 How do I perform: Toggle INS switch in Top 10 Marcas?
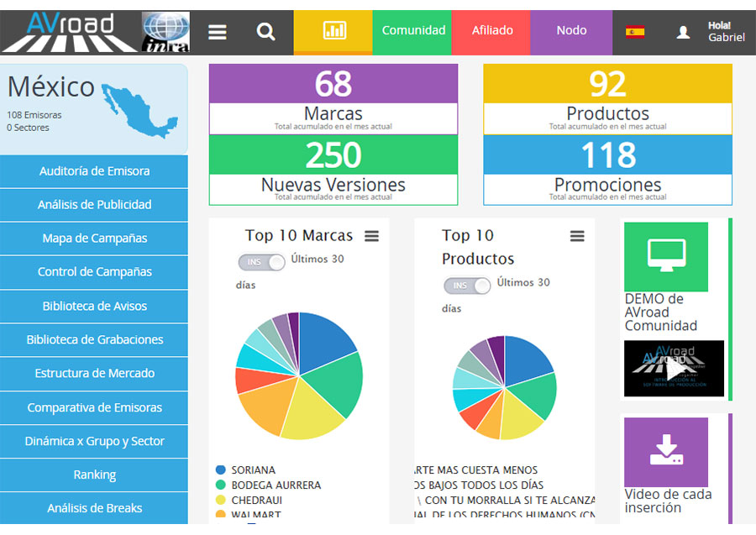point(262,262)
